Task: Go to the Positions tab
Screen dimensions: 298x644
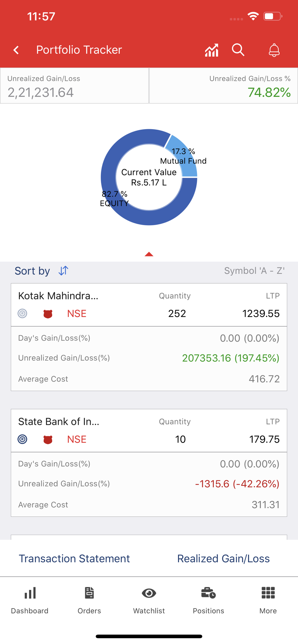Action: [x=208, y=601]
